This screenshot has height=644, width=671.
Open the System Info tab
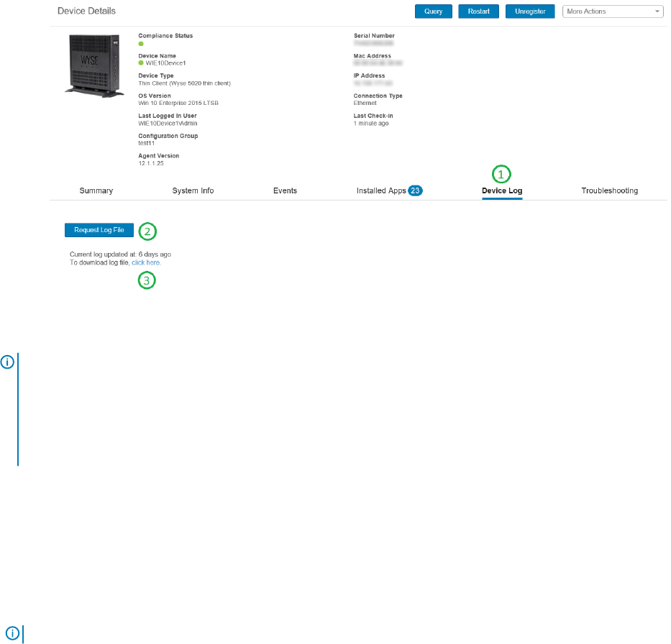(x=193, y=190)
